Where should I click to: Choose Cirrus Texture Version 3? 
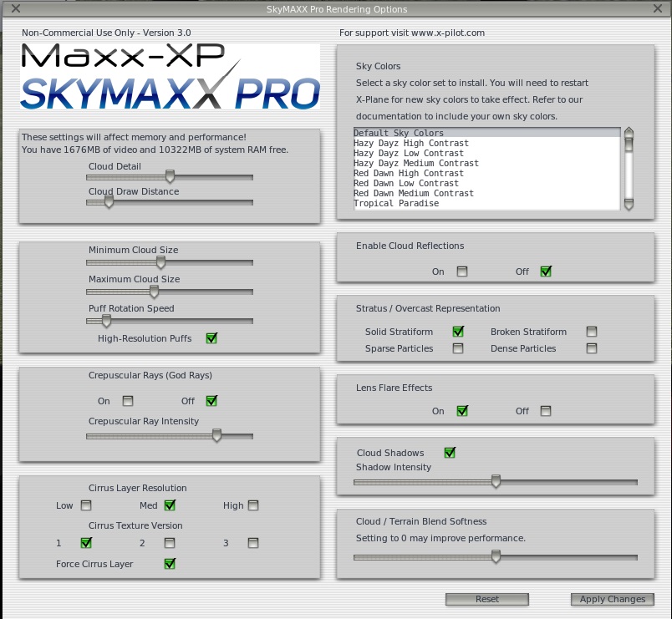[253, 543]
